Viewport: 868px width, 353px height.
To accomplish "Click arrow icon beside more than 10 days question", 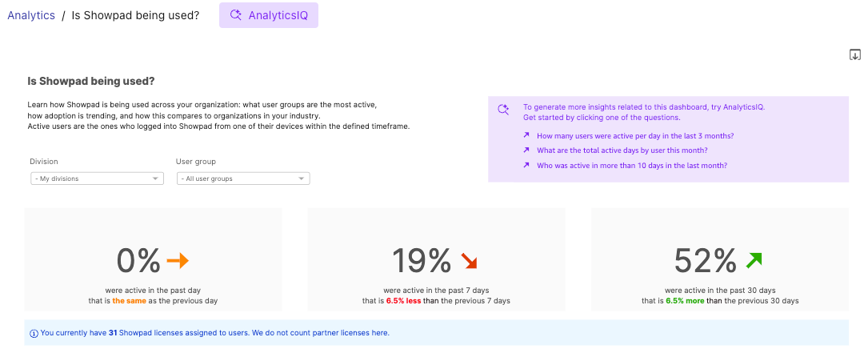I will (x=526, y=166).
